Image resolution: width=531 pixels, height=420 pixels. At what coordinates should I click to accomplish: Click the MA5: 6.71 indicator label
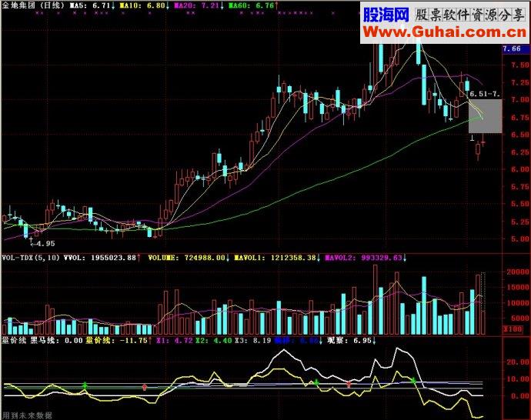92,5
